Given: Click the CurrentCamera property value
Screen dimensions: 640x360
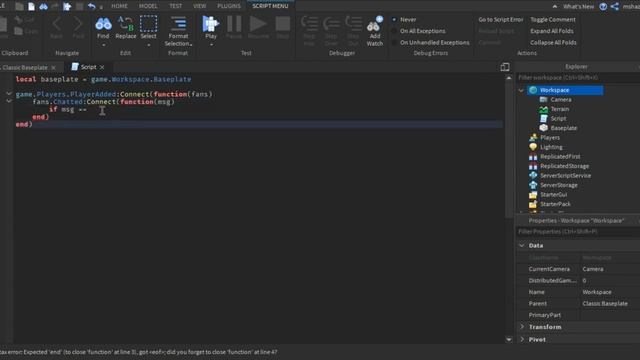Looking at the screenshot, I should coord(609,269).
